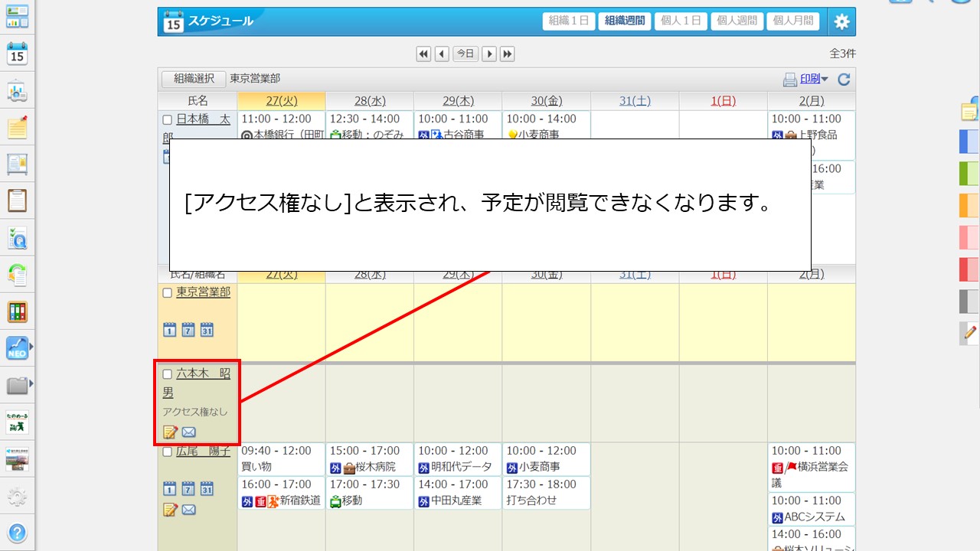Open the clipboard icon in left sidebar
Viewport: 980px width, 551px height.
pos(17,201)
